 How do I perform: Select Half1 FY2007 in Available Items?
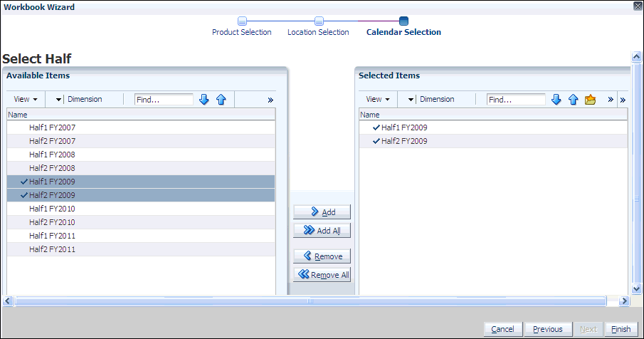(x=141, y=127)
